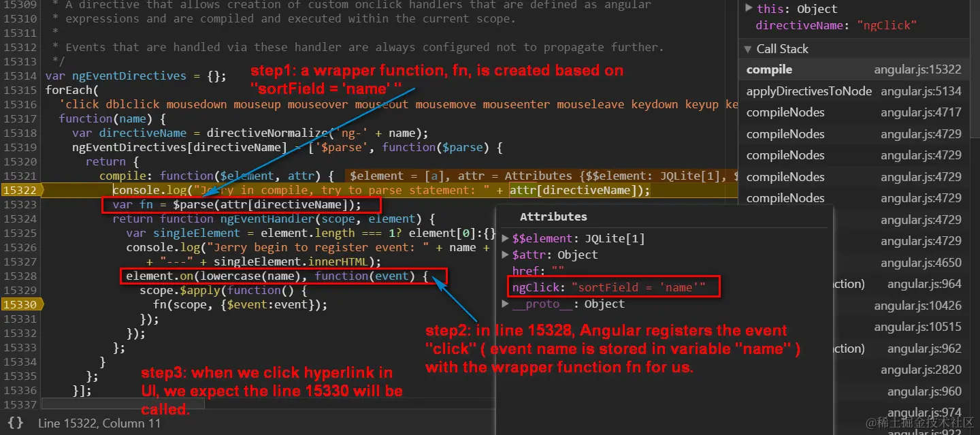The width and height of the screenshot is (980, 435).
Task: Remove the breakpoint on line 15322
Action: tap(20, 190)
